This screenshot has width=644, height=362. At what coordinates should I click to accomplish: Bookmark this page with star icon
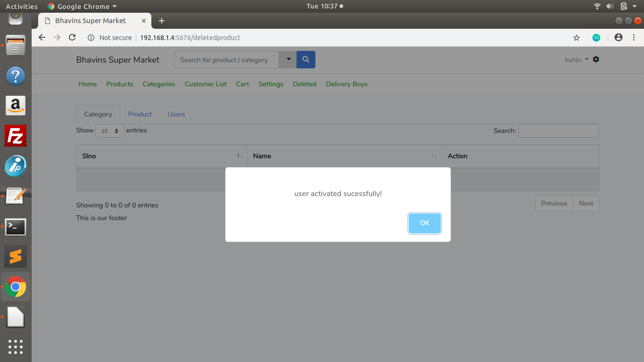(x=577, y=38)
